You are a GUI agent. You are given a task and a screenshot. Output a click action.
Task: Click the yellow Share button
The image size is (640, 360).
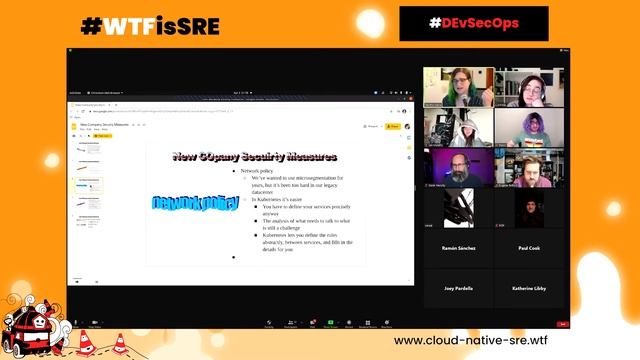point(393,127)
